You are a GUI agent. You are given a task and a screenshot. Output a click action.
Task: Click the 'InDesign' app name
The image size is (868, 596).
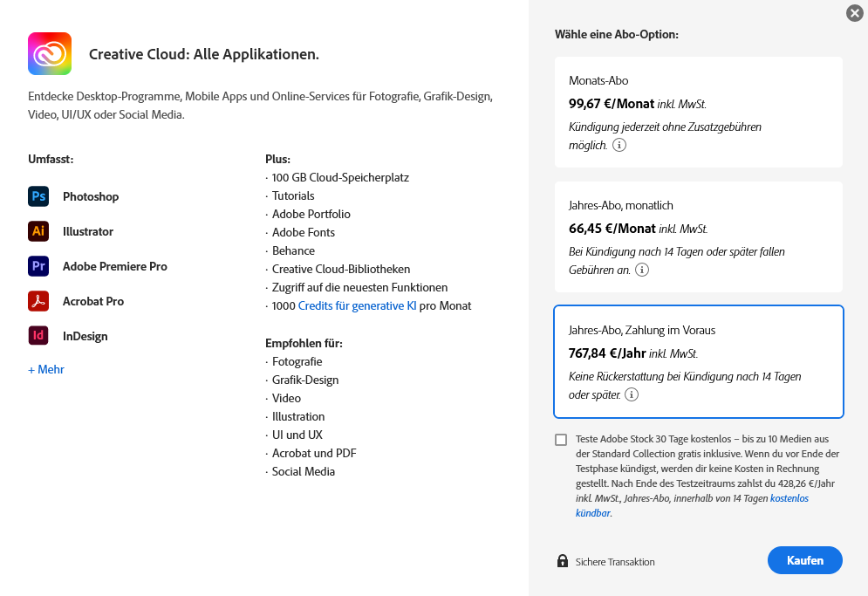pyautogui.click(x=85, y=336)
